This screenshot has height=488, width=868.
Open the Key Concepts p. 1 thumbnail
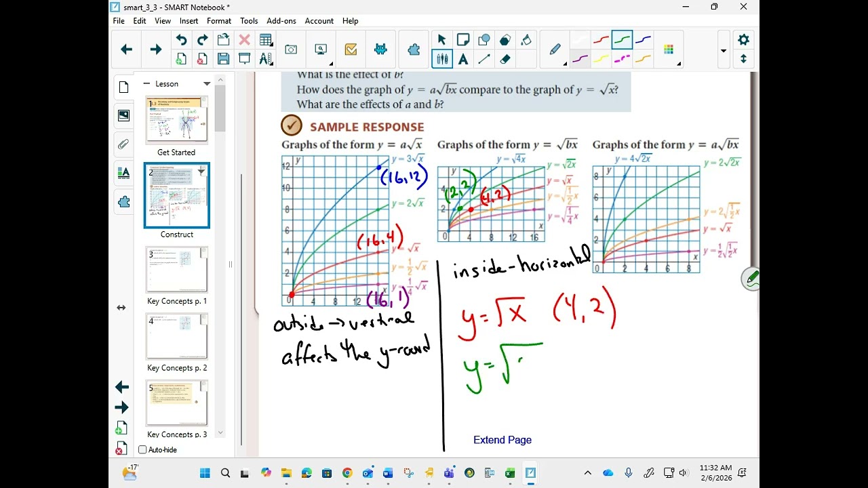point(177,270)
